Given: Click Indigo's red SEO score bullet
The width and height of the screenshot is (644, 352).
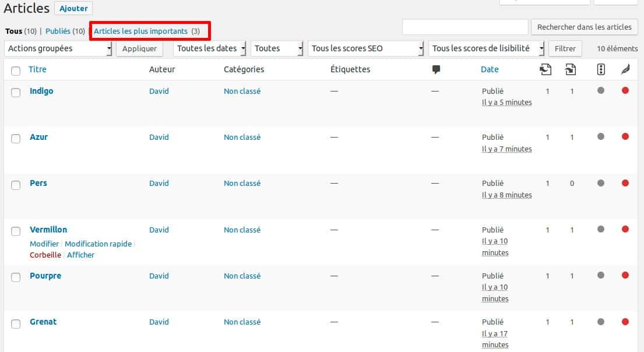Looking at the screenshot, I should coord(625,90).
